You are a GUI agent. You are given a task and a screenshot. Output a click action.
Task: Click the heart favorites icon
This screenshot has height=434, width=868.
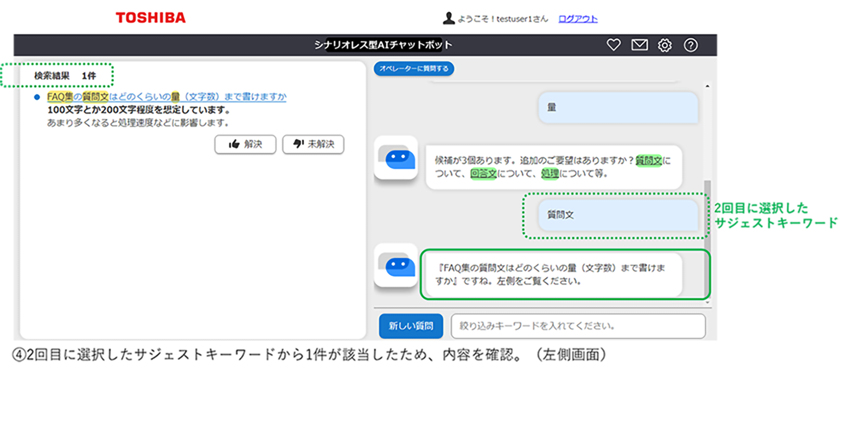coord(614,45)
